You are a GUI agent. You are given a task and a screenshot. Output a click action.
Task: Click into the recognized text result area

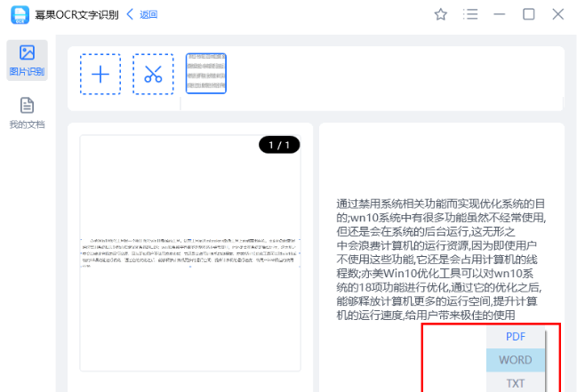point(441,260)
